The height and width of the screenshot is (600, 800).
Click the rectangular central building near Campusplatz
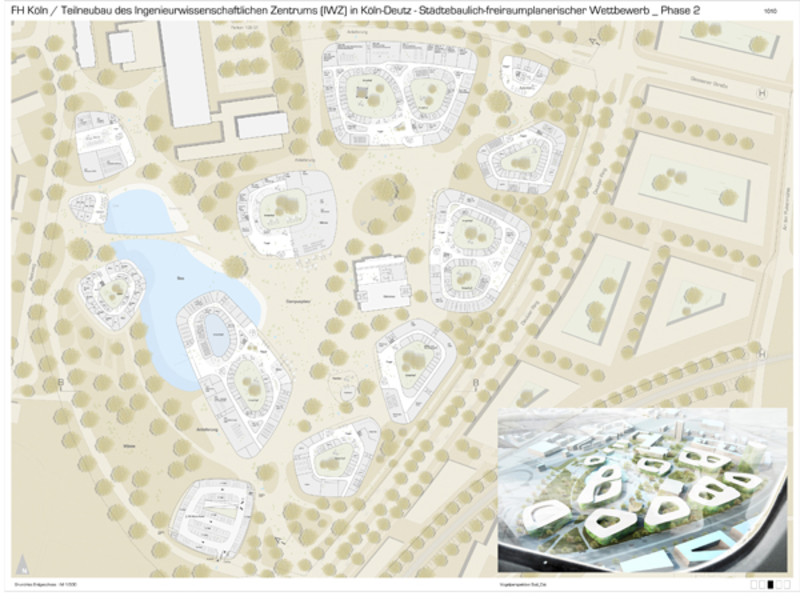[x=382, y=283]
